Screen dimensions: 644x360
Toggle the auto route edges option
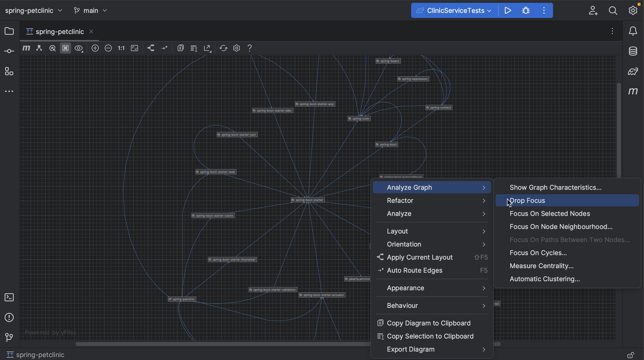click(415, 270)
